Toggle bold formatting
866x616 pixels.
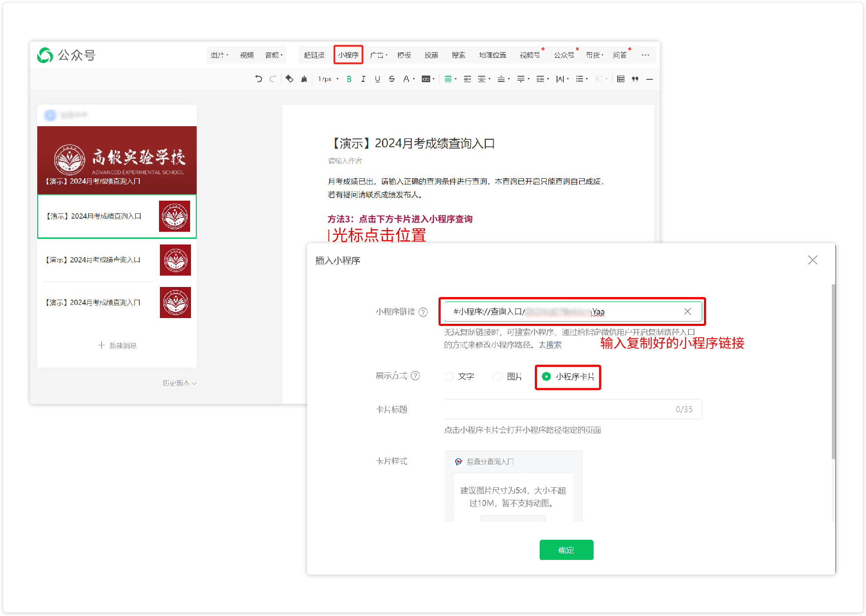(x=349, y=79)
